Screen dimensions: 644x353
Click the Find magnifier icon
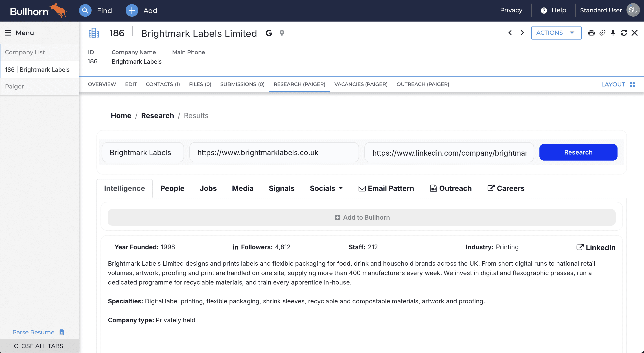click(x=85, y=11)
